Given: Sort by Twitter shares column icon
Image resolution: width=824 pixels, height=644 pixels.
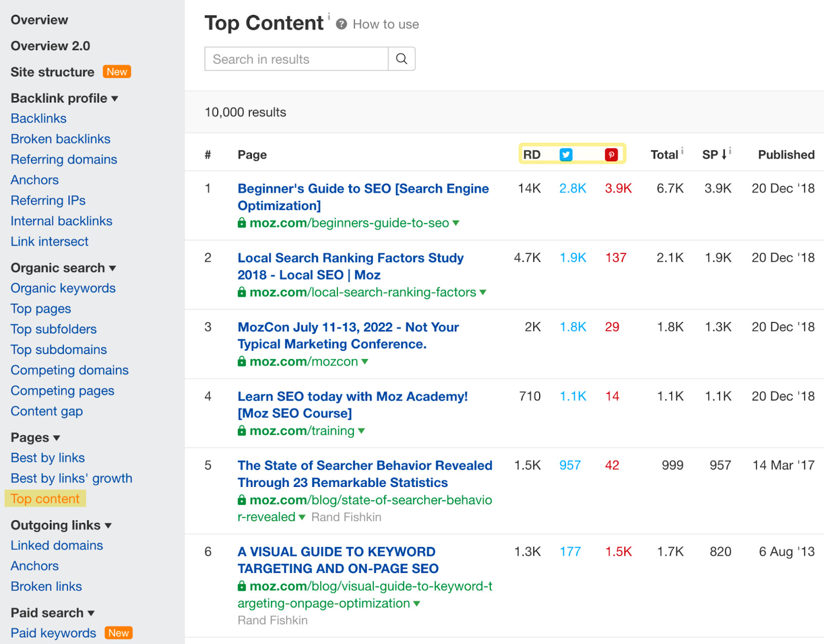Looking at the screenshot, I should pos(566,155).
